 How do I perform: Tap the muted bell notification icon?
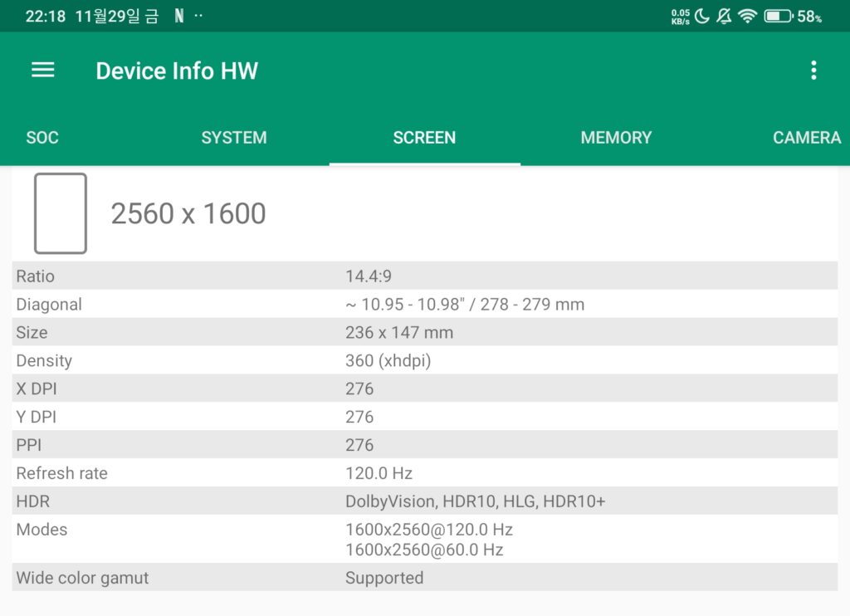(x=724, y=17)
